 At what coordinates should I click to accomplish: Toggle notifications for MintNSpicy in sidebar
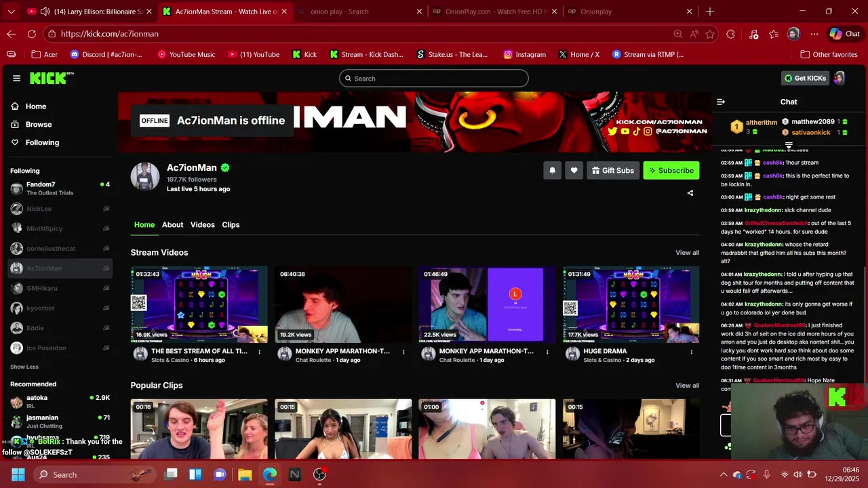point(106,228)
